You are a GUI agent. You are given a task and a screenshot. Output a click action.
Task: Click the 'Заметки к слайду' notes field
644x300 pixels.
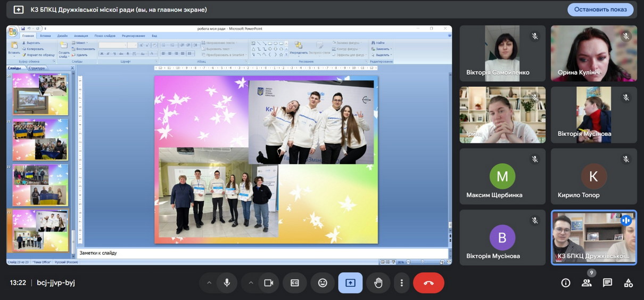click(x=263, y=253)
